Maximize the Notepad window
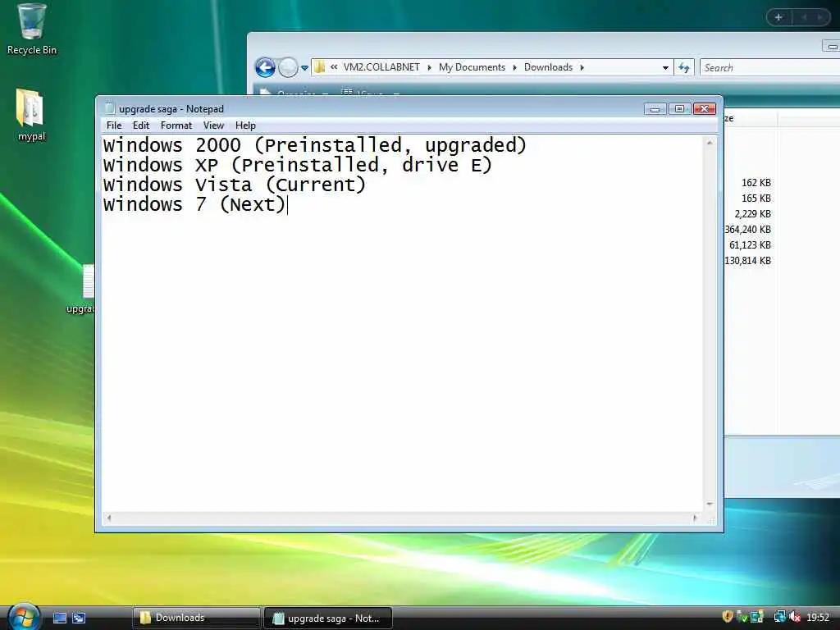Screen dimensions: 840x630 (x=679, y=109)
